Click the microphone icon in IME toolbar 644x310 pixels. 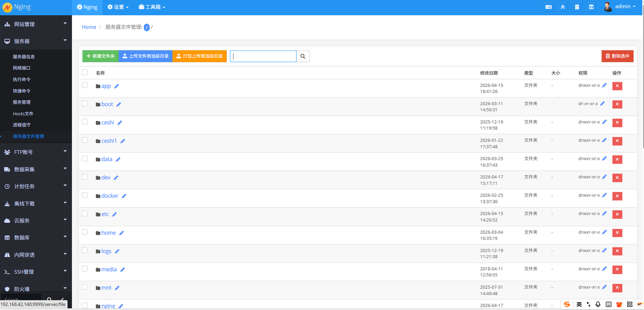(x=598, y=304)
